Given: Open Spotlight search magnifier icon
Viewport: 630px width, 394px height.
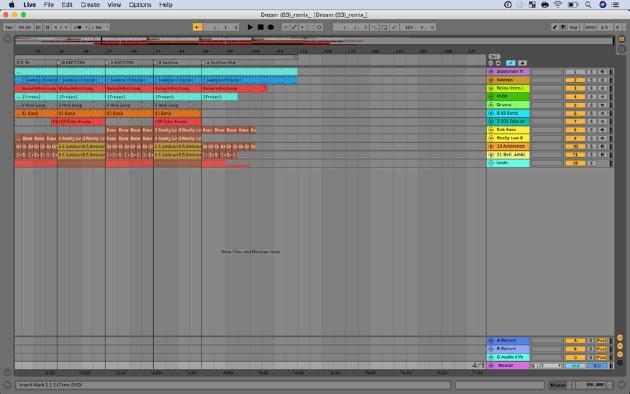Looking at the screenshot, I should [x=588, y=5].
